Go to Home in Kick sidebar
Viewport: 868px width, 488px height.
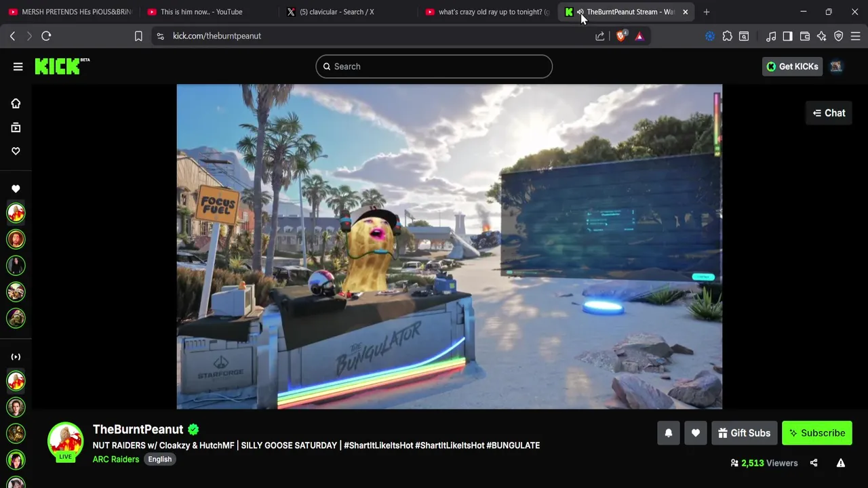click(16, 104)
